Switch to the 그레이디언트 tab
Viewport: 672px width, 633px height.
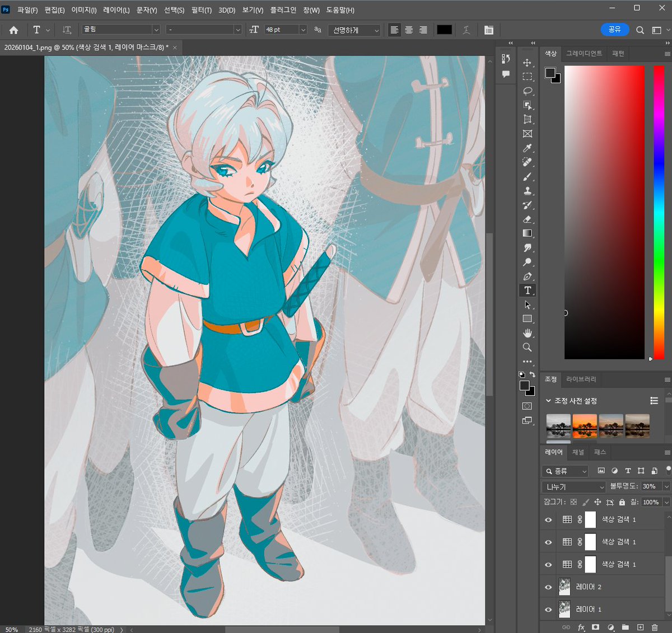tap(584, 53)
